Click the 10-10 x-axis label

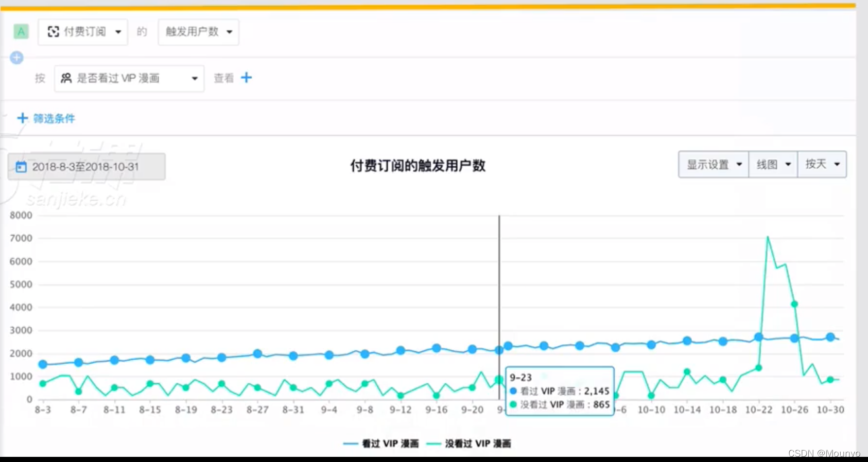point(651,410)
